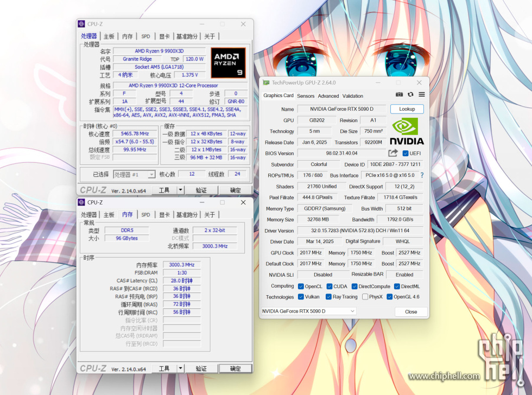Toggle the Vulkan checkbox
Image resolution: width=532 pixels, height=395 pixels.
click(301, 297)
